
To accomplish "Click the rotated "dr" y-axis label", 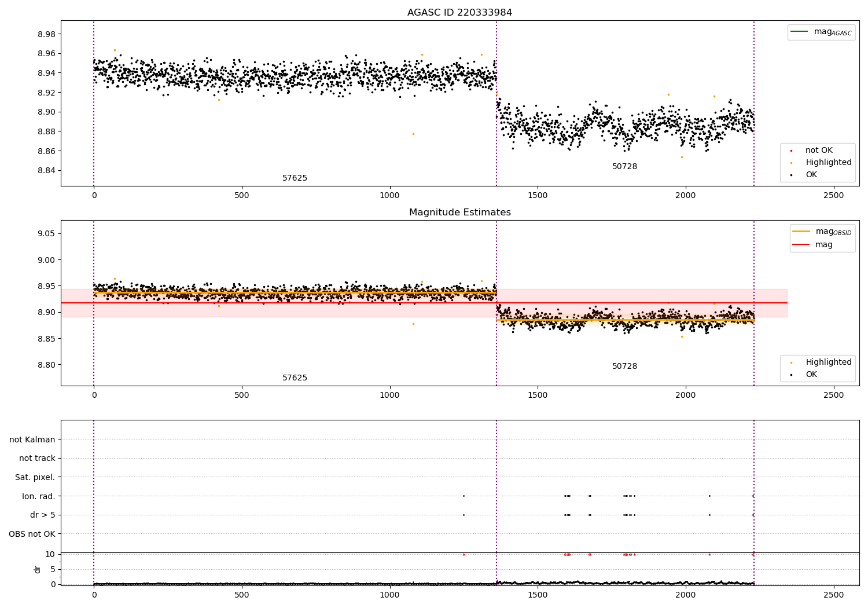I will pyautogui.click(x=38, y=569).
